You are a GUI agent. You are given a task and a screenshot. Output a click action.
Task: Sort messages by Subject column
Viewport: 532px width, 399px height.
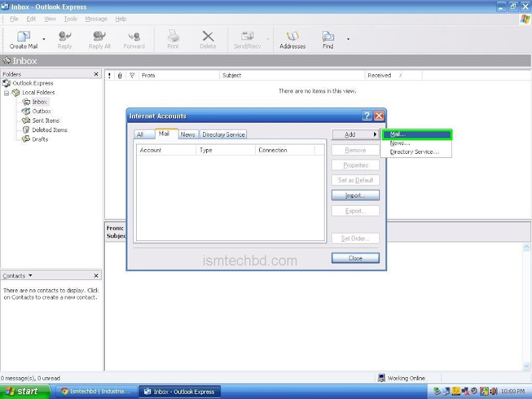tap(292, 75)
